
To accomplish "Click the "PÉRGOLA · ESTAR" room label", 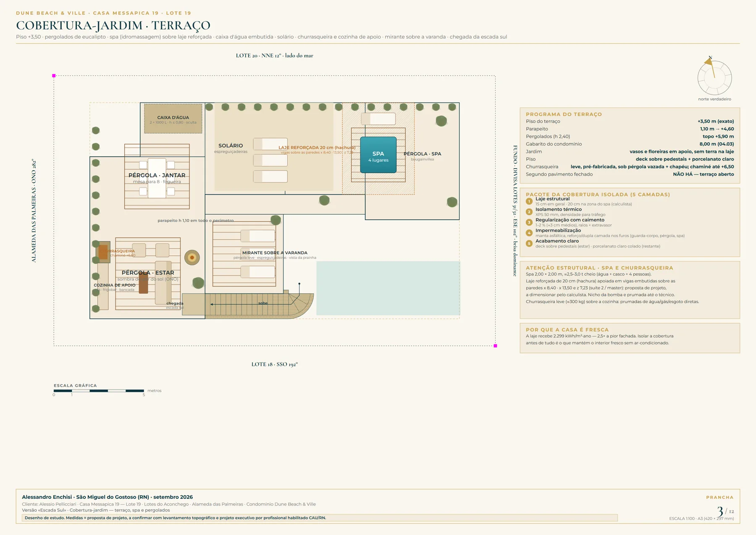I will (x=147, y=273).
